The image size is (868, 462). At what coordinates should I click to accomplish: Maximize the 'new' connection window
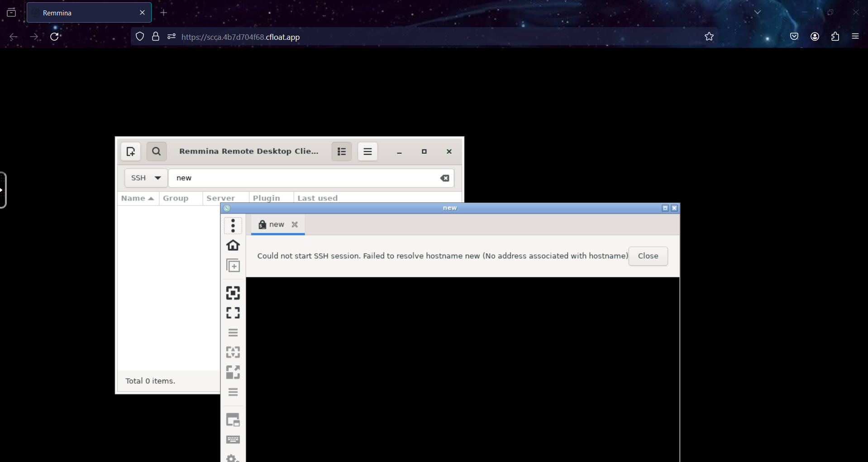point(665,208)
